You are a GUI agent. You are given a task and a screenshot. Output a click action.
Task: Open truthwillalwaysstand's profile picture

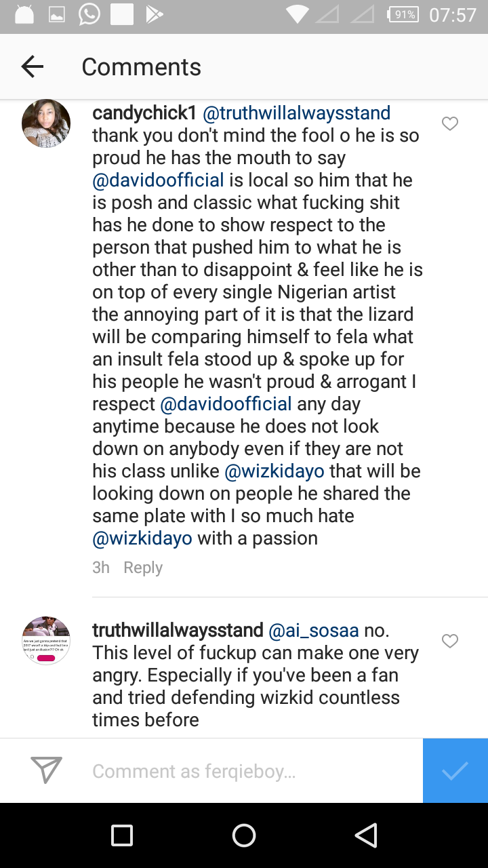(46, 641)
